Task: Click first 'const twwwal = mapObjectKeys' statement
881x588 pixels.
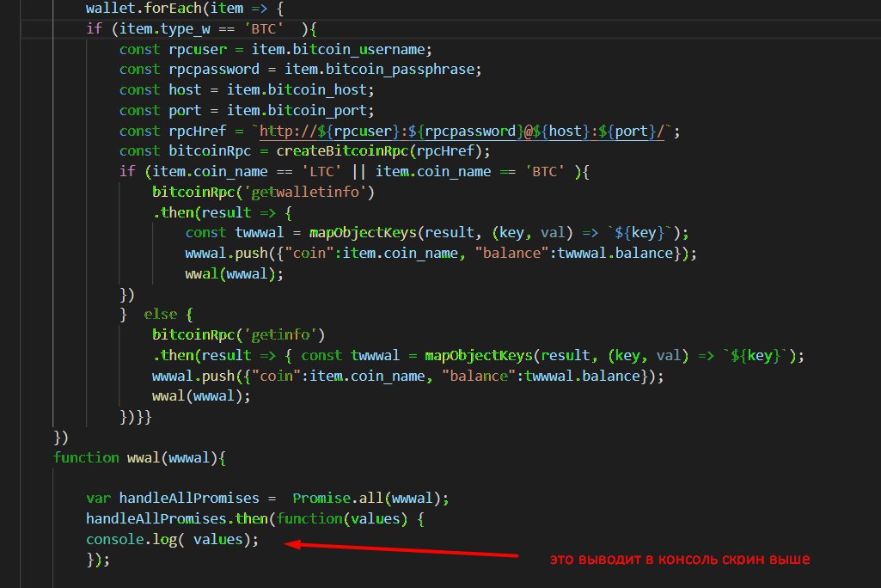Action: pyautogui.click(x=437, y=233)
